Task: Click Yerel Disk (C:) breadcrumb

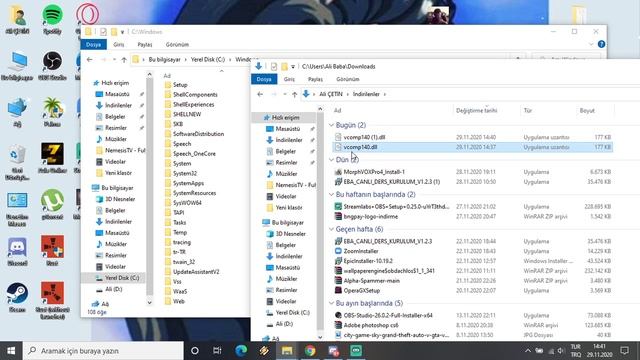Action: point(208,60)
